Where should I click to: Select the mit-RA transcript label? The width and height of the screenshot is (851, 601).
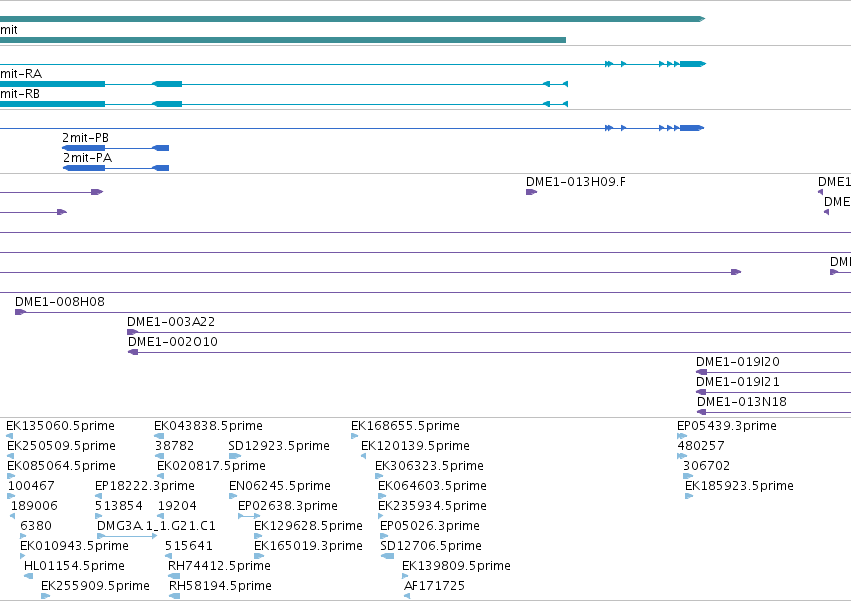click(21, 74)
